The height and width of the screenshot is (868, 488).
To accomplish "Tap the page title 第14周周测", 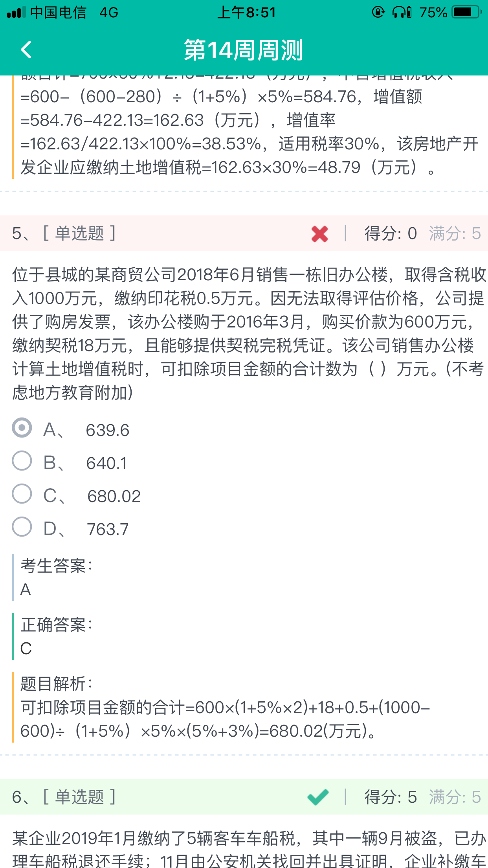I will (x=244, y=50).
